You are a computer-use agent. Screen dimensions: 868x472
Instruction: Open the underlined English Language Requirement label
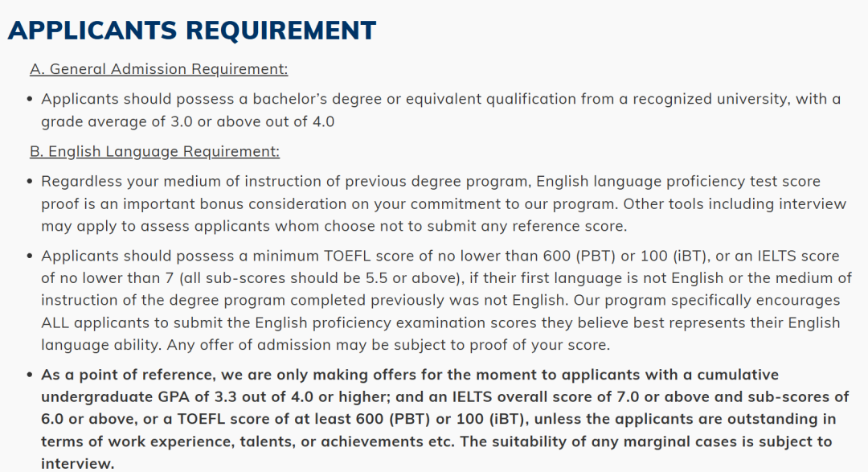(154, 151)
